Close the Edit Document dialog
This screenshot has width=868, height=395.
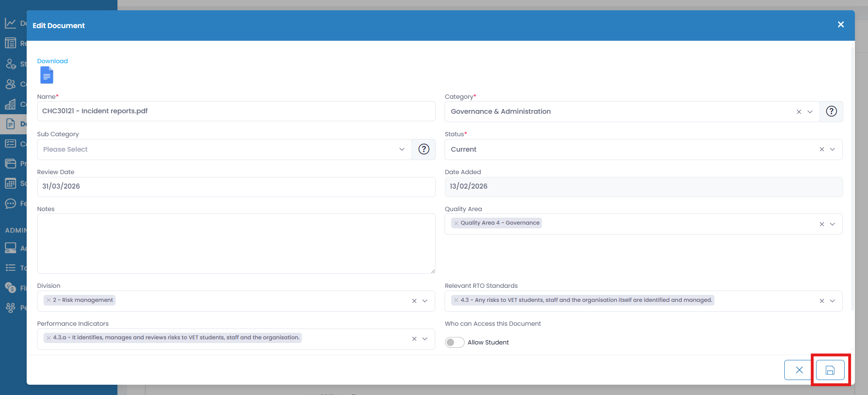840,24
